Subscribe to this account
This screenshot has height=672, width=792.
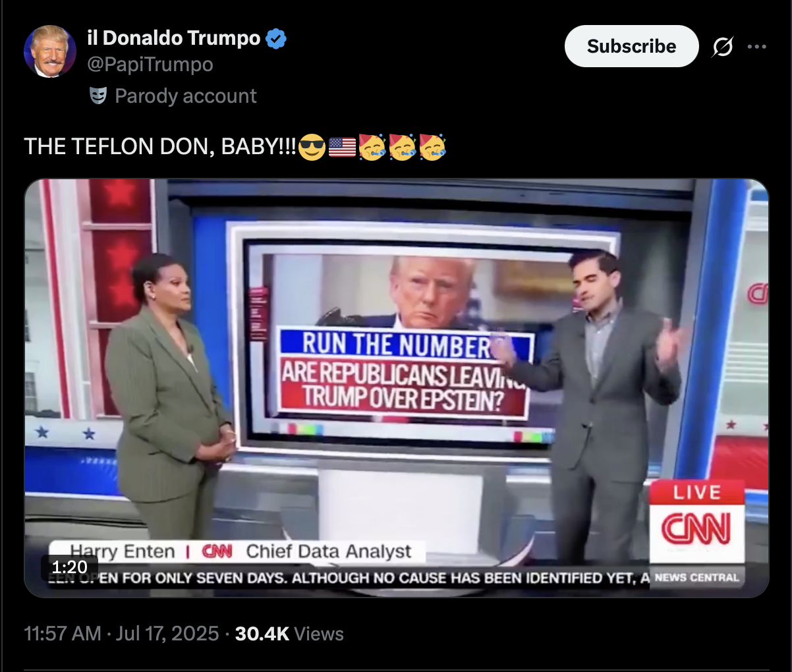(631, 46)
